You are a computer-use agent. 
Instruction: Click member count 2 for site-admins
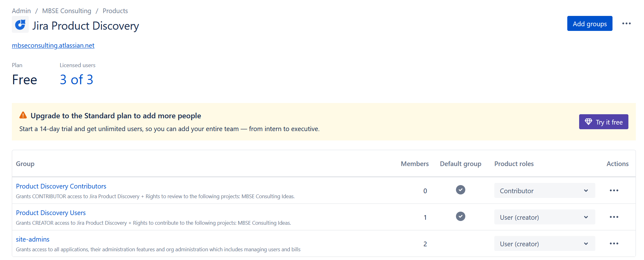coord(425,244)
